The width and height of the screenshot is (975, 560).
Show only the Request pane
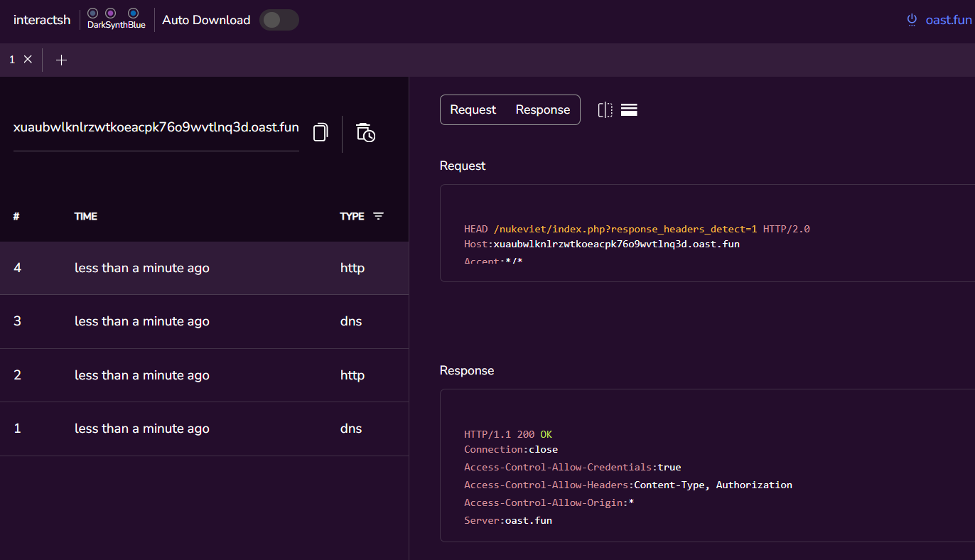coord(473,109)
